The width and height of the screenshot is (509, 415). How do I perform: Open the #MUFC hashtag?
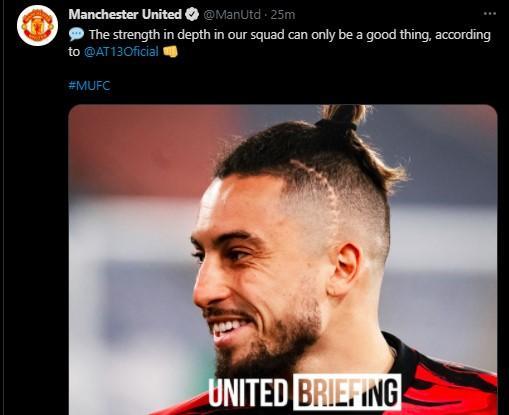(89, 86)
